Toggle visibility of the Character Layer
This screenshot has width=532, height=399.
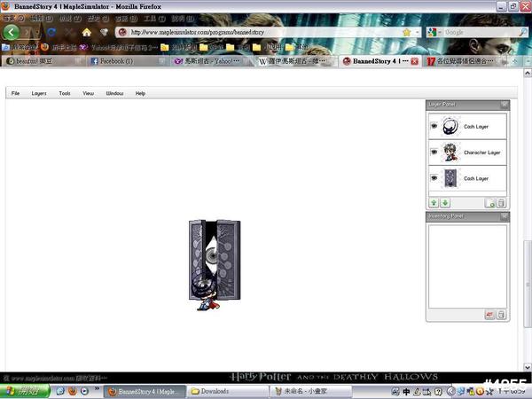pyautogui.click(x=434, y=153)
